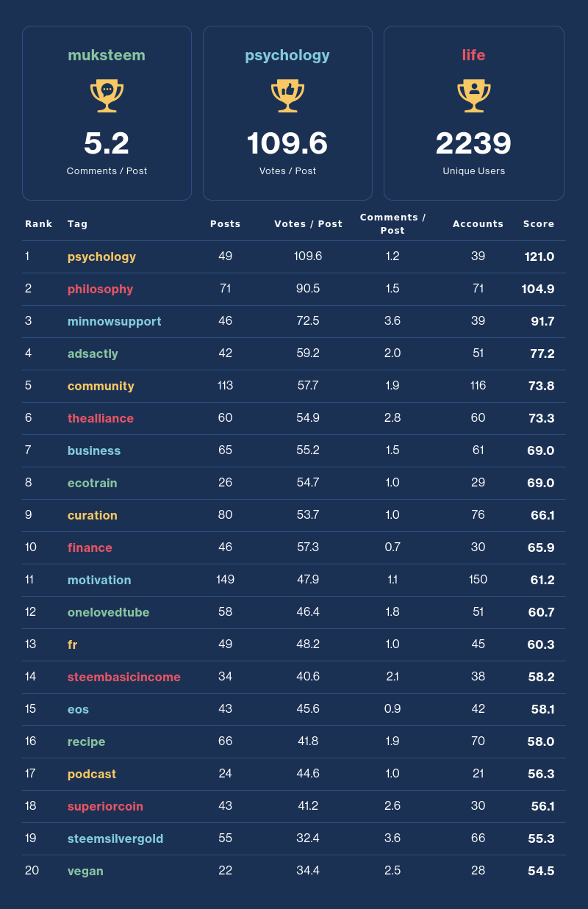Select score 58.2 in the steembasicincome row
The height and width of the screenshot is (909, 588).
[542, 678]
